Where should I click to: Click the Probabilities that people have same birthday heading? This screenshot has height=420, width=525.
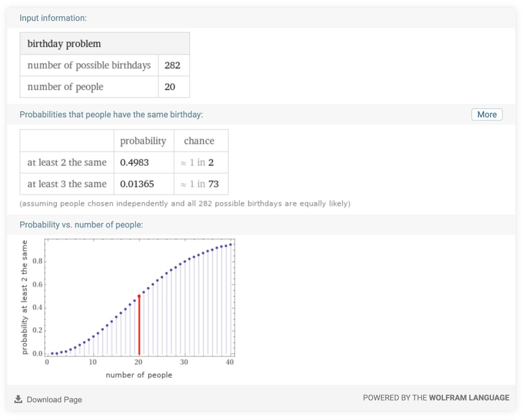[x=111, y=114]
